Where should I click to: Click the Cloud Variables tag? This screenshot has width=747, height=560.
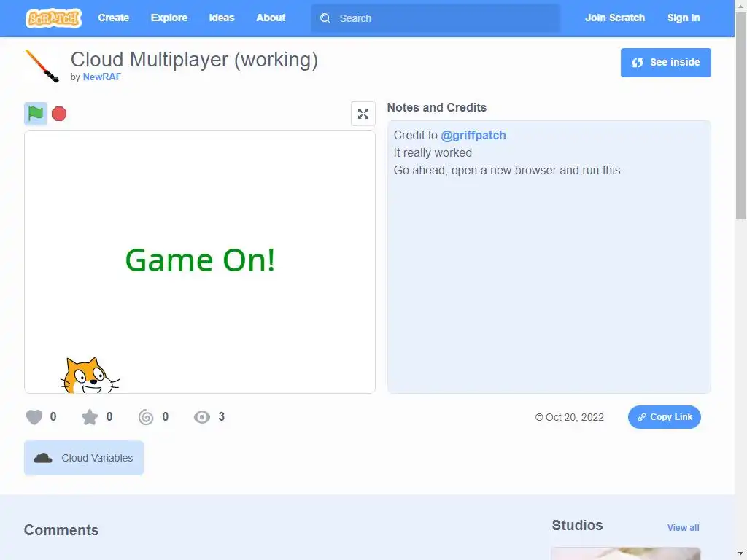tap(84, 458)
